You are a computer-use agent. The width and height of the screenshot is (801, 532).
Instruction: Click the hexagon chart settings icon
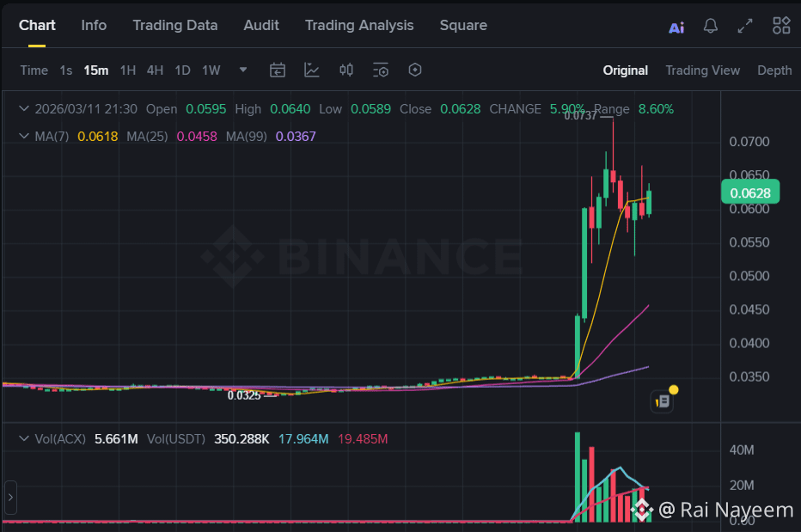coord(415,70)
